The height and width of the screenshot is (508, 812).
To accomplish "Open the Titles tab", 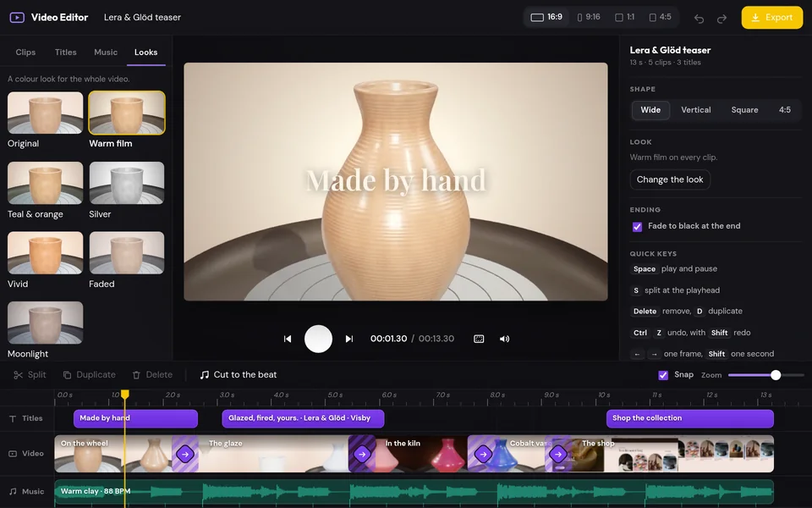I will [66, 52].
